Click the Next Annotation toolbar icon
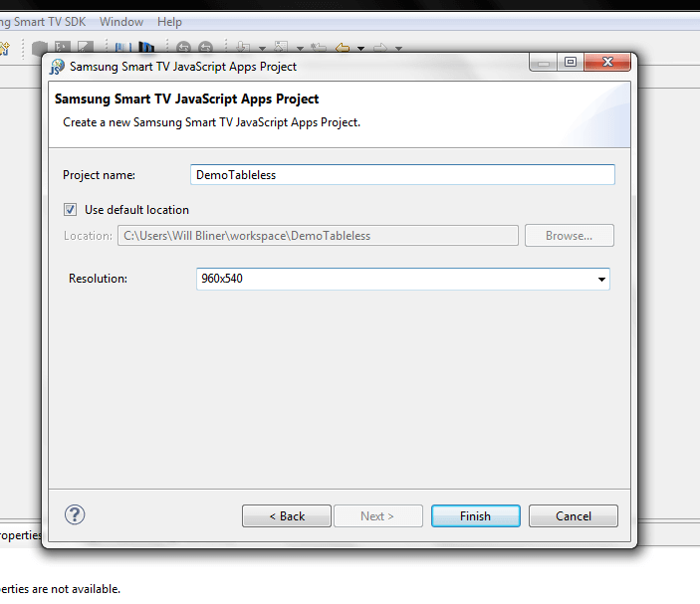 pos(242,47)
